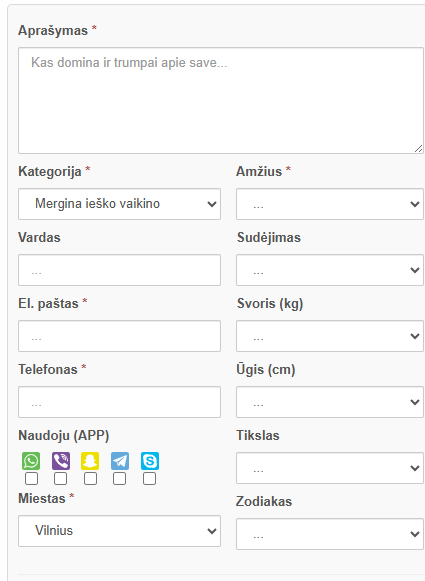Viewport: 425px width, 581px height.
Task: Expand the Zodiakas dropdown
Action: tap(330, 534)
